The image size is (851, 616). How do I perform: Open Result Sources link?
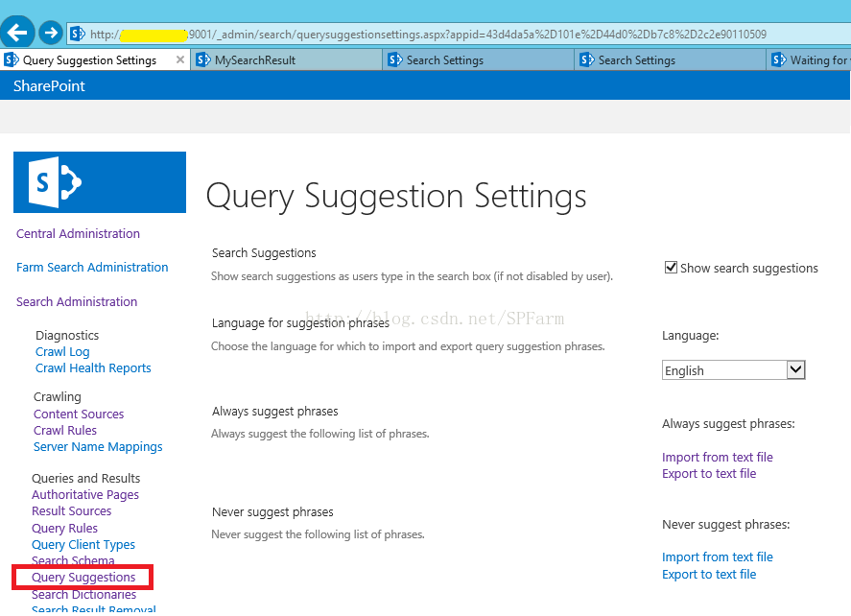point(72,511)
